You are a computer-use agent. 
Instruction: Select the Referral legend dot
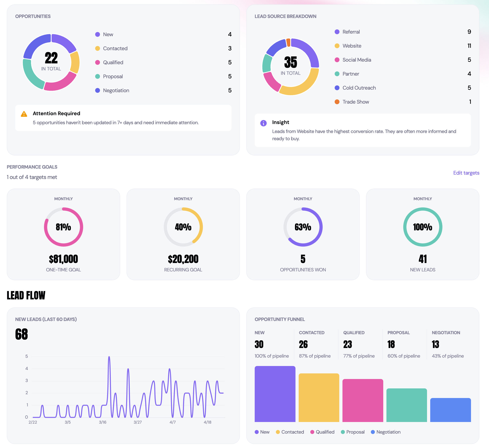click(x=337, y=32)
